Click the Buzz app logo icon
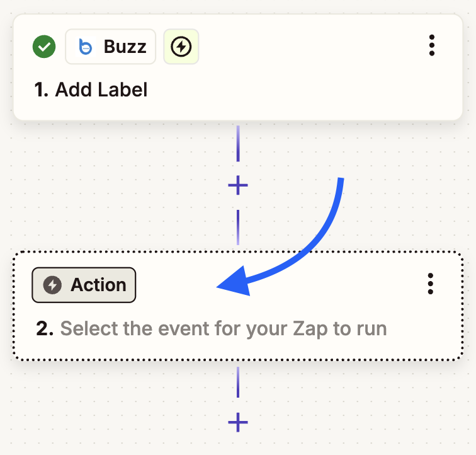The width and height of the screenshot is (476, 455). (x=85, y=47)
